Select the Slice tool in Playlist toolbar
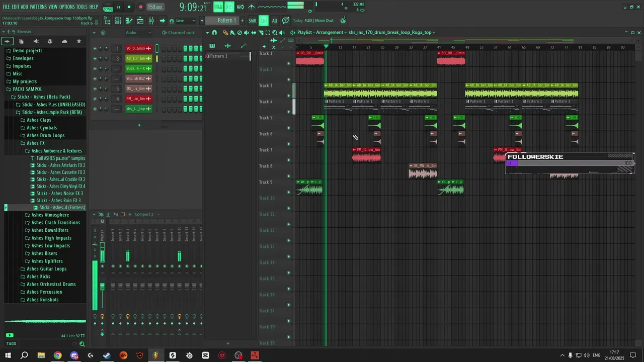The image size is (644, 362). pos(261,33)
